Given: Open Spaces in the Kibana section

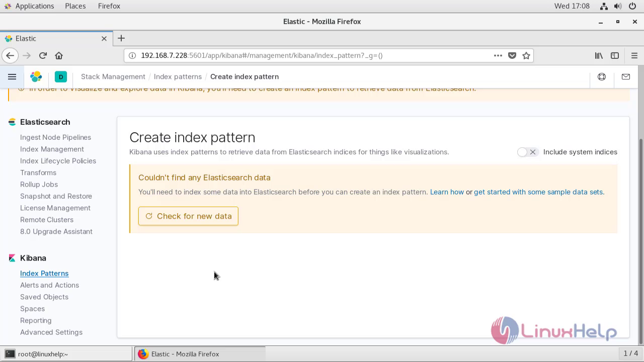Looking at the screenshot, I should click(x=32, y=309).
